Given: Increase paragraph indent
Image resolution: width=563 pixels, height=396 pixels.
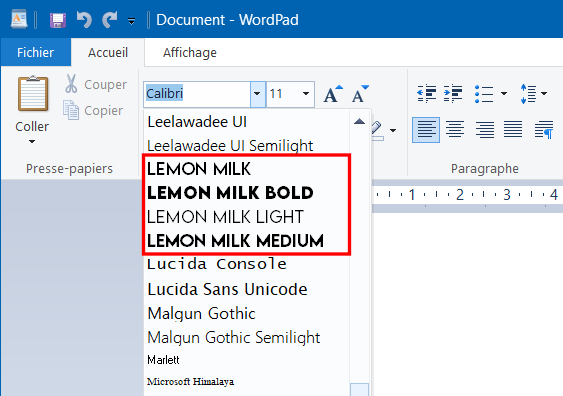Looking at the screenshot, I should 453,94.
